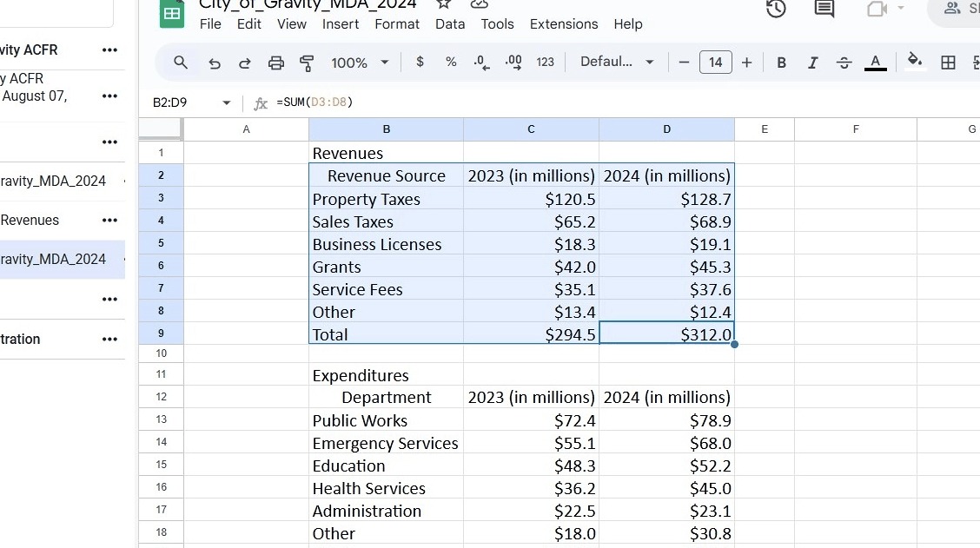Open options for the ACFR sidebar item
The image size is (980, 548).
click(109, 50)
